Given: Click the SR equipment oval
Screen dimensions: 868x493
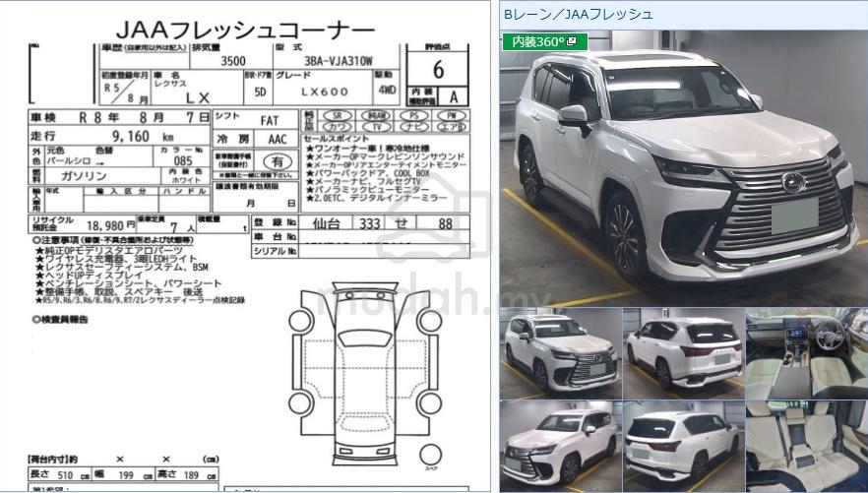Looking at the screenshot, I should (338, 115).
